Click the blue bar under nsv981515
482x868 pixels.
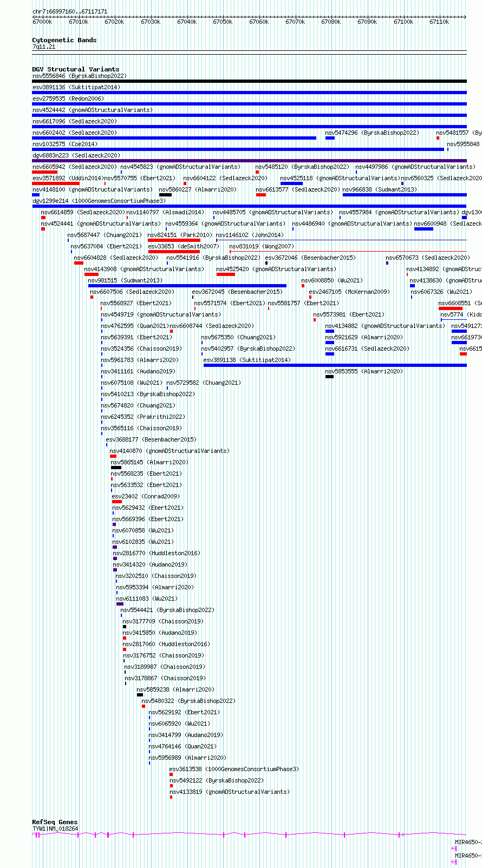pos(187,286)
